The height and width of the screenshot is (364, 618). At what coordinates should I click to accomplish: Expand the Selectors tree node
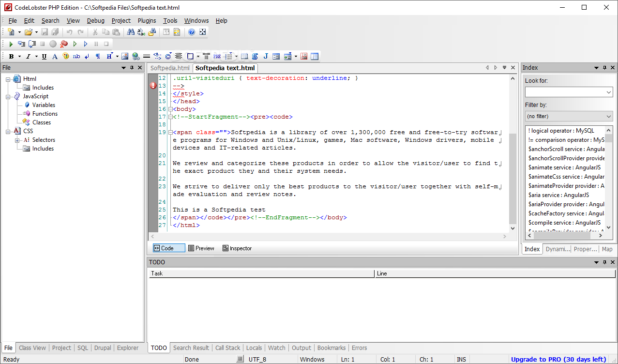click(17, 140)
